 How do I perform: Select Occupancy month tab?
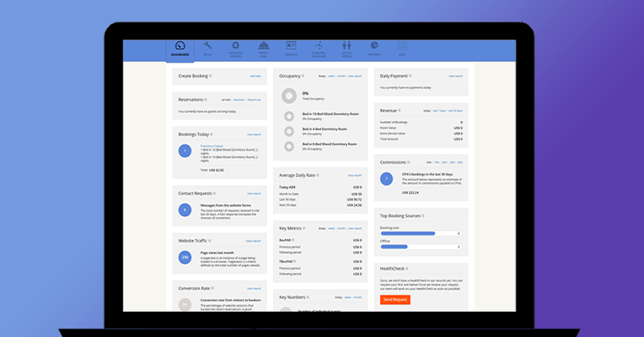point(341,76)
